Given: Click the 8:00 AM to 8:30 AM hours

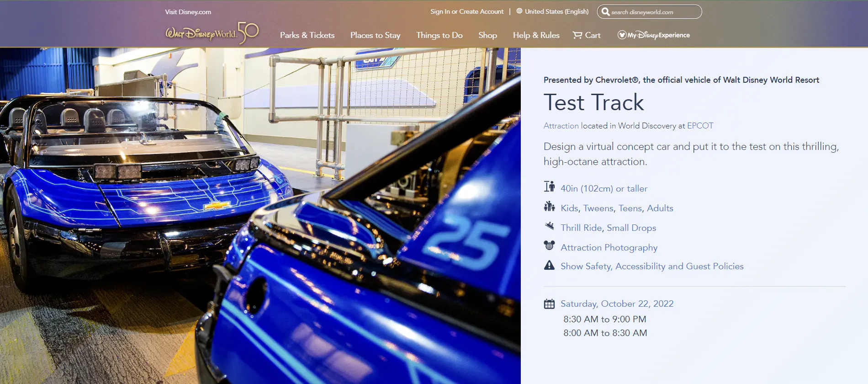Looking at the screenshot, I should click(605, 333).
